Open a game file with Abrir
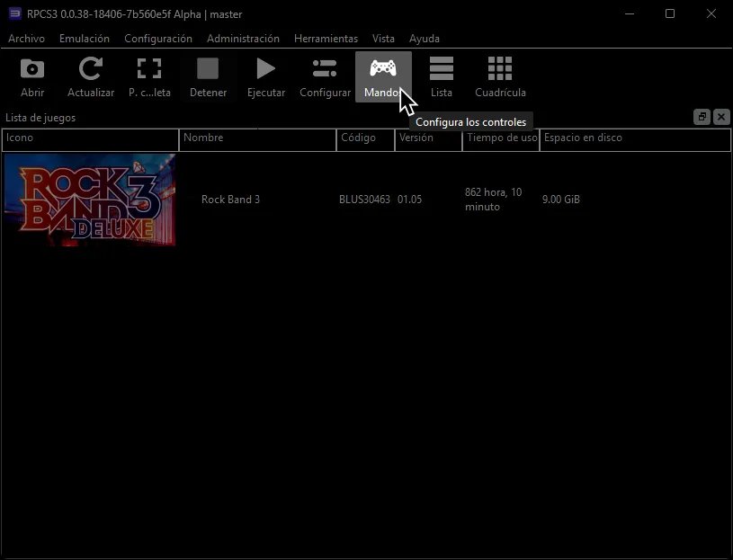Viewport: 733px width, 560px height. (x=31, y=76)
